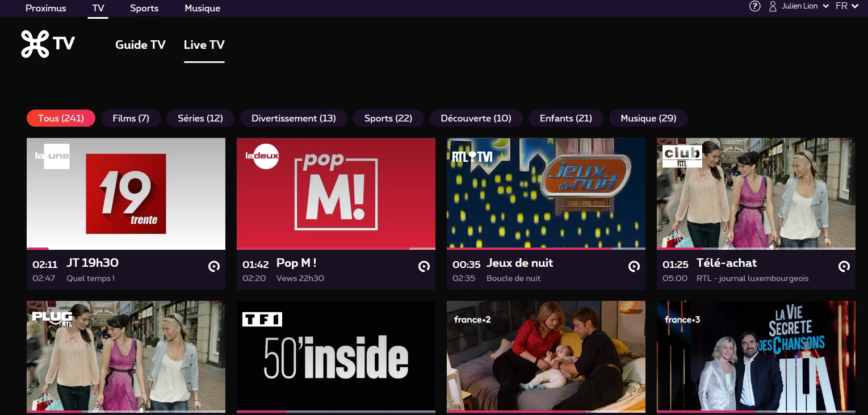Open the 50'inside programme thumbnail

(336, 356)
